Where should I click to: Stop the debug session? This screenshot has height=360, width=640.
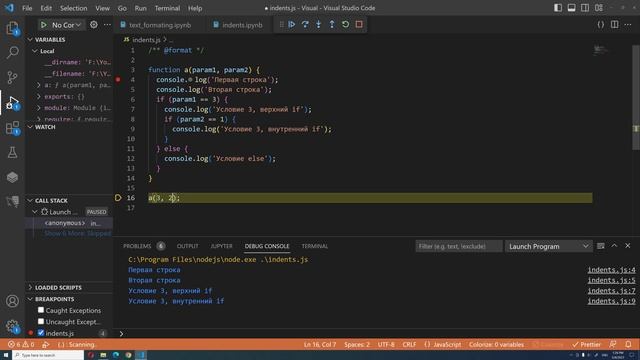point(359,24)
